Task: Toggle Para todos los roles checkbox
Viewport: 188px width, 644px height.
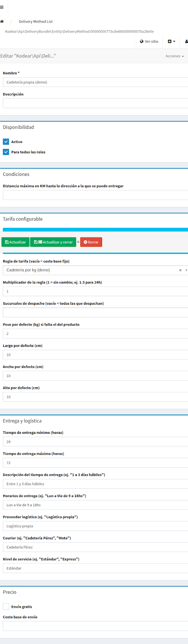Action: 6,152
